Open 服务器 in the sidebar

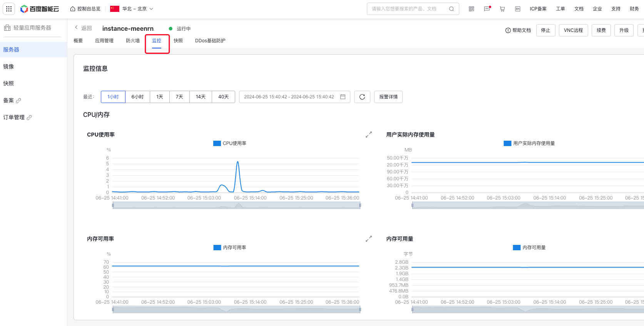click(33, 50)
